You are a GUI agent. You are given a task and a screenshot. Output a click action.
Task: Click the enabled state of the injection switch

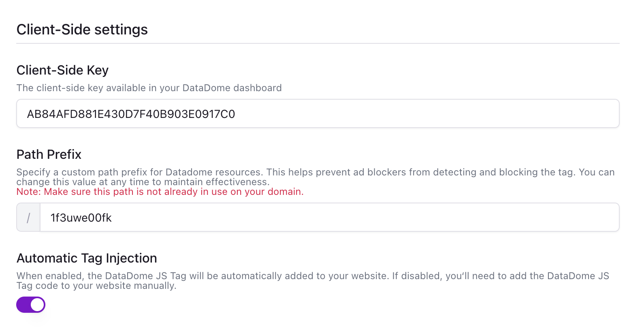point(30,304)
